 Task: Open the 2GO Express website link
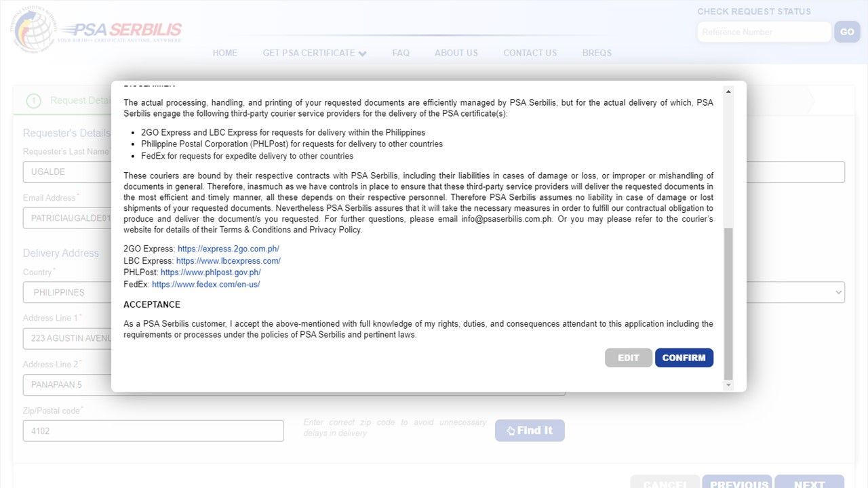tap(228, 249)
